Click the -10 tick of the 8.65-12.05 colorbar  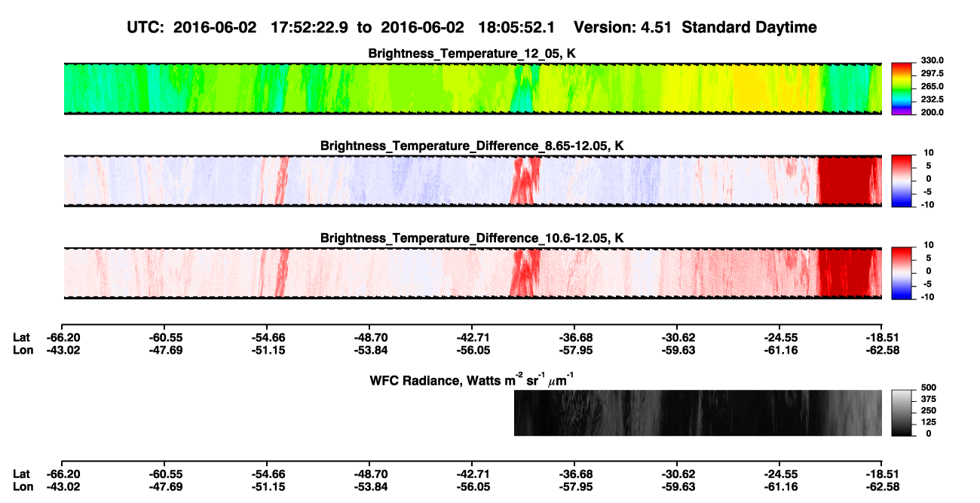point(926,204)
